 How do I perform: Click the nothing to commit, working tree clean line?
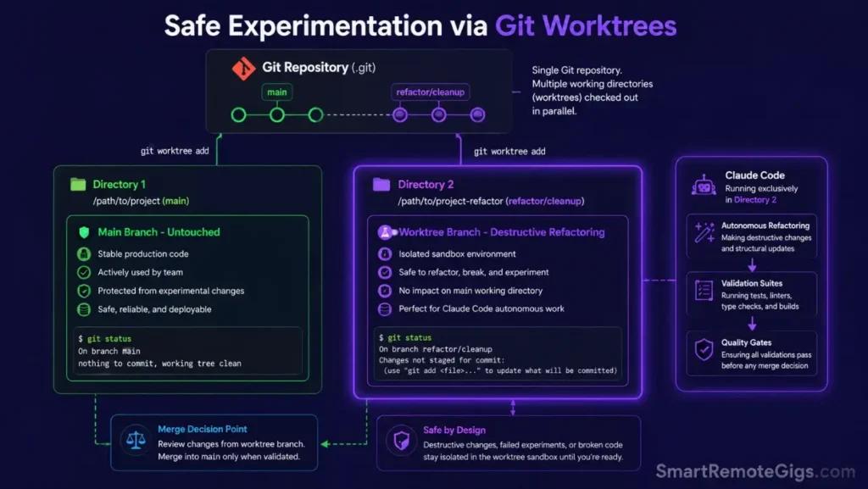[159, 364]
